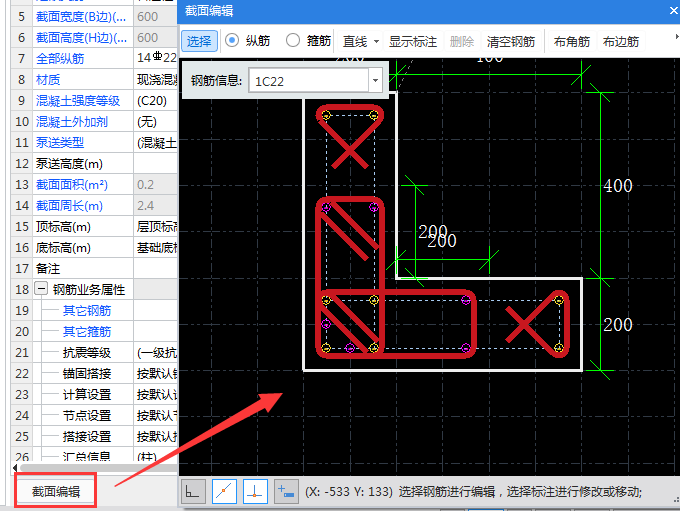Click the 备注 row label
This screenshot has height=511, width=680.
click(48, 269)
